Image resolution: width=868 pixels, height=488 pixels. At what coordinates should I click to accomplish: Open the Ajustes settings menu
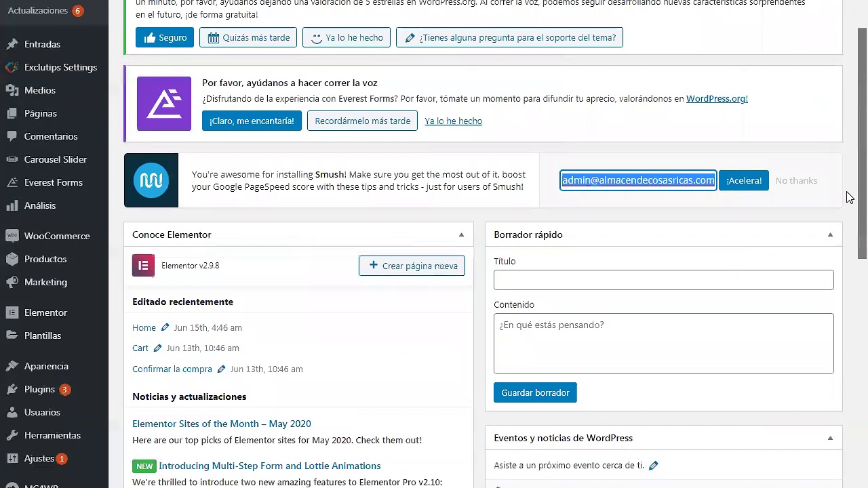(39, 458)
